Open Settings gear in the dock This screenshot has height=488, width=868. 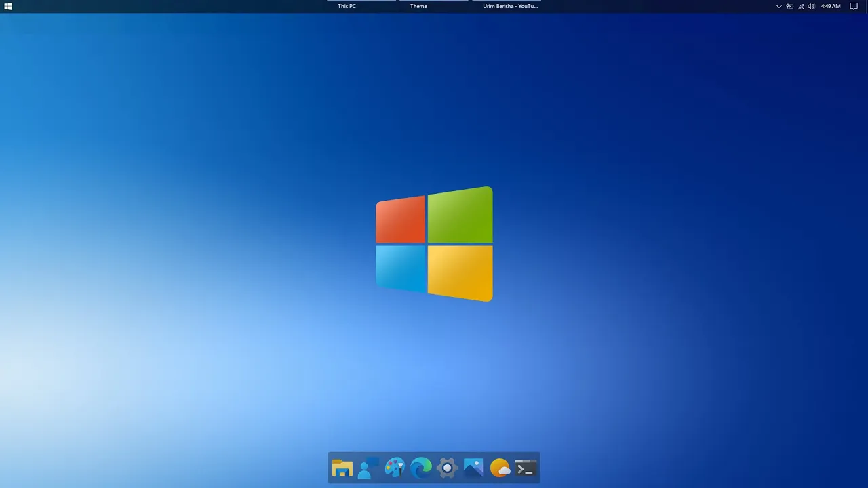[447, 468]
